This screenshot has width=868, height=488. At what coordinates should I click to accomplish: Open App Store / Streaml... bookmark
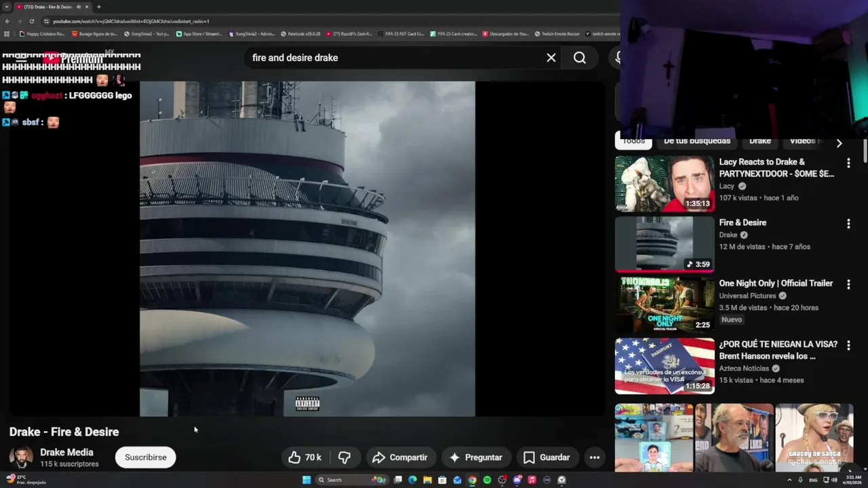coord(199,34)
